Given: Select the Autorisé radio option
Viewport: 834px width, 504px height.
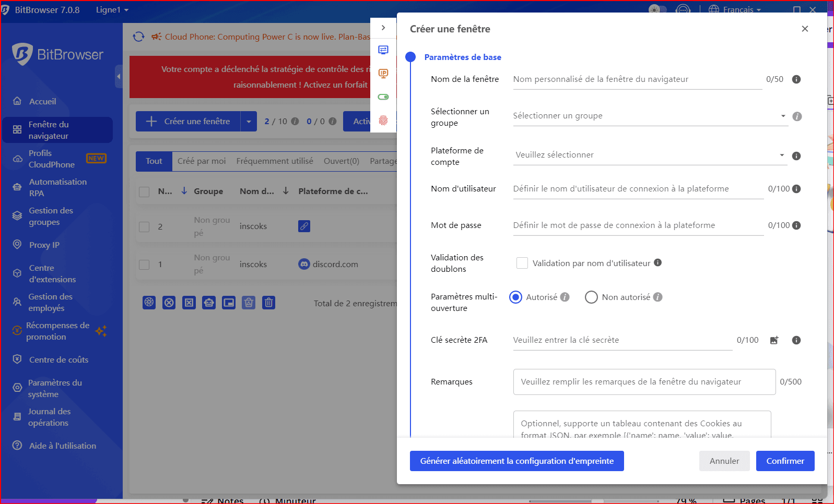Looking at the screenshot, I should 515,297.
